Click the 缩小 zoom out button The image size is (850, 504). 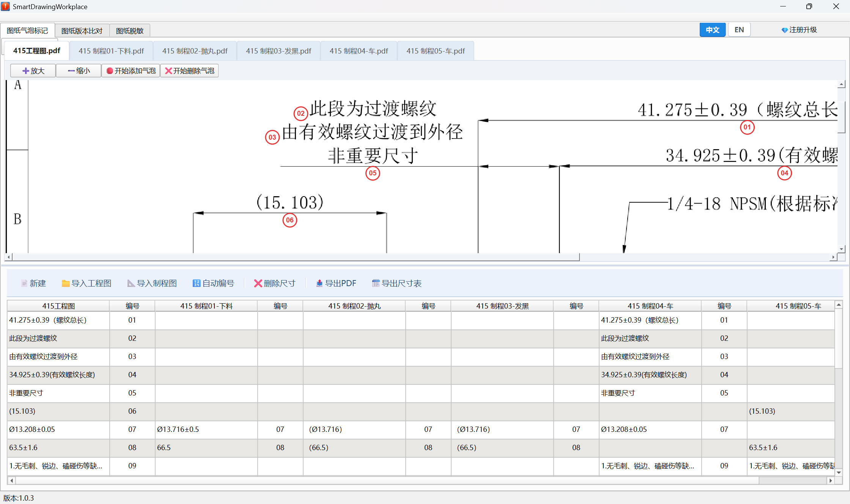[79, 71]
